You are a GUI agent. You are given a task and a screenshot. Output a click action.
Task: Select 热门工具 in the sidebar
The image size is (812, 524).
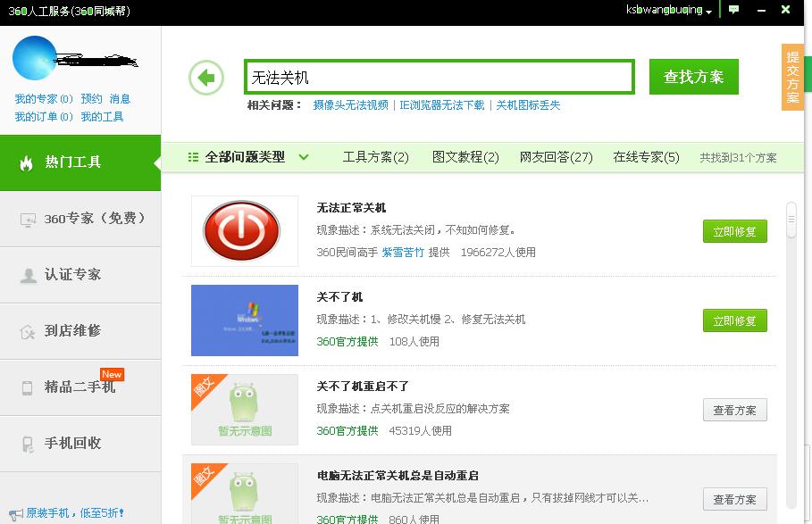80,163
